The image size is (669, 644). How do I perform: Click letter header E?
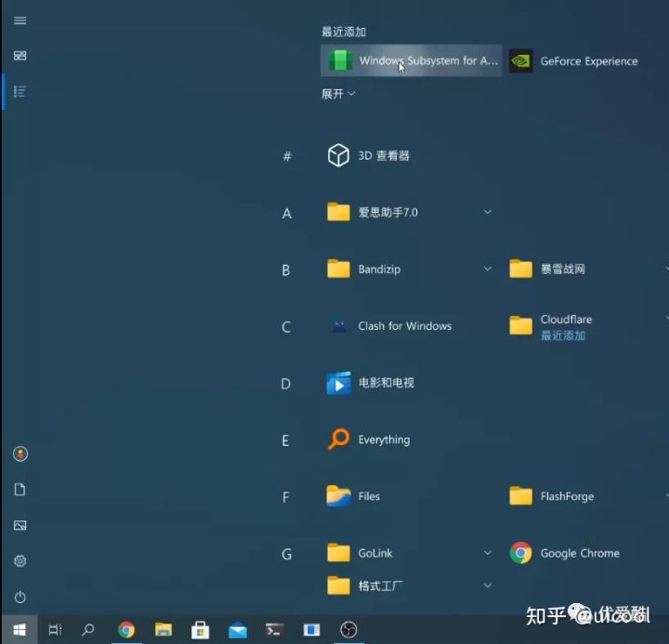pos(285,440)
